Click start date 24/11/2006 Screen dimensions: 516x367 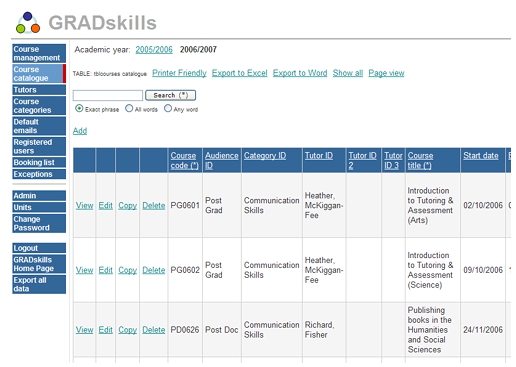[483, 330]
